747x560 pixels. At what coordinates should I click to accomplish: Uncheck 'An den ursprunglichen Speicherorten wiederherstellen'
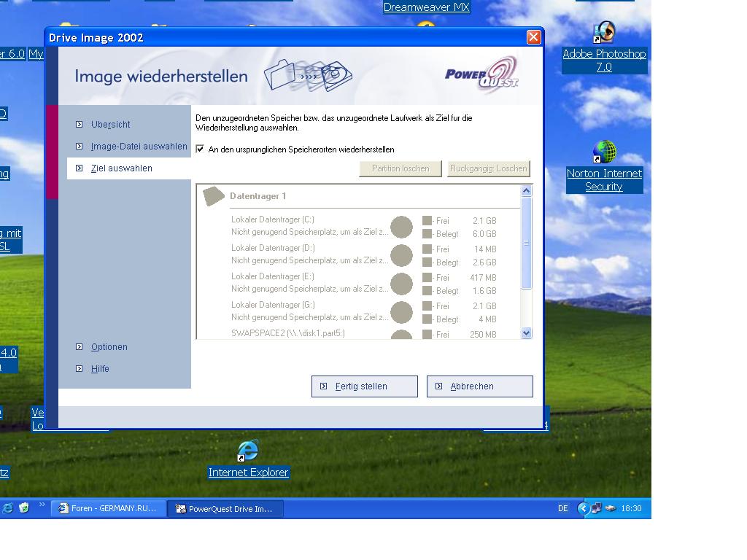click(200, 149)
